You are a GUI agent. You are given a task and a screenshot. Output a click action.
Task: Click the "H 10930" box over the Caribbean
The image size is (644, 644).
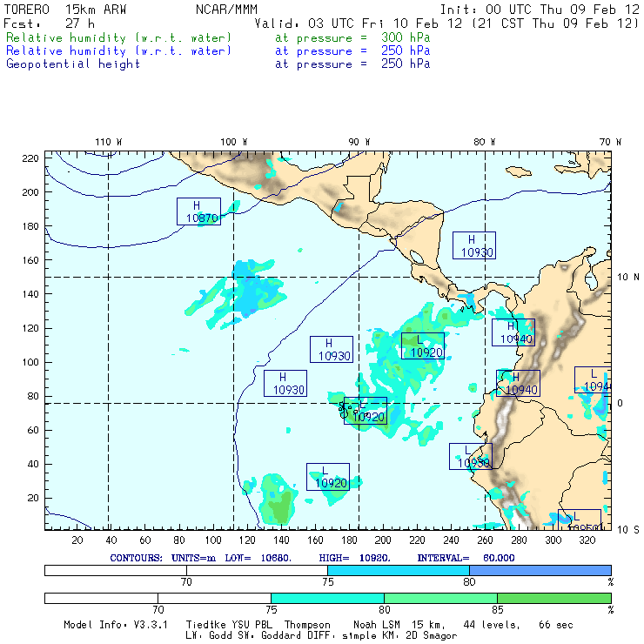pyautogui.click(x=474, y=245)
